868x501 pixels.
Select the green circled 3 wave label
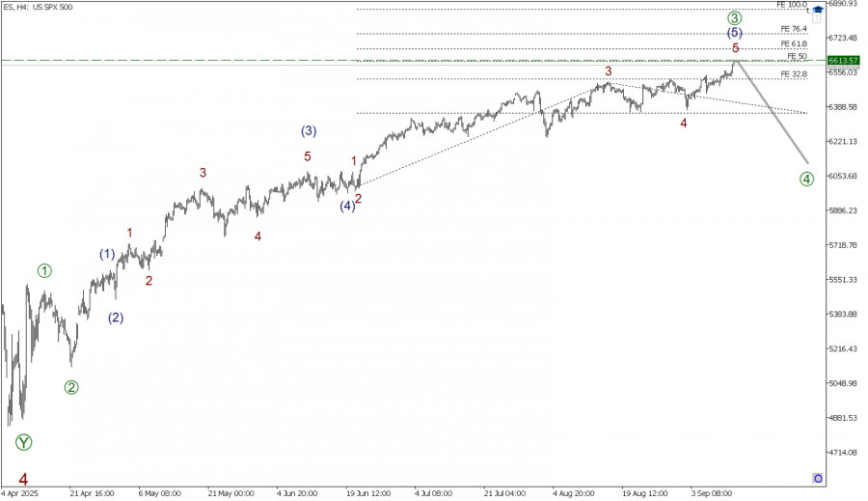[735, 18]
